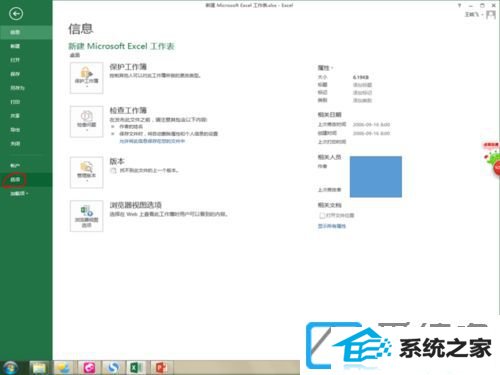Image resolution: width=500 pixels, height=375 pixels.
Task: Open 选项 (Options) circled in red
Action: [x=26, y=180]
